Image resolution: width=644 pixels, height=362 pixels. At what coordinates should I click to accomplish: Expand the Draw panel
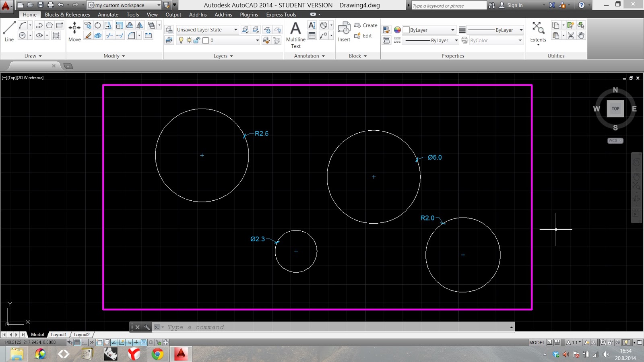click(33, 56)
